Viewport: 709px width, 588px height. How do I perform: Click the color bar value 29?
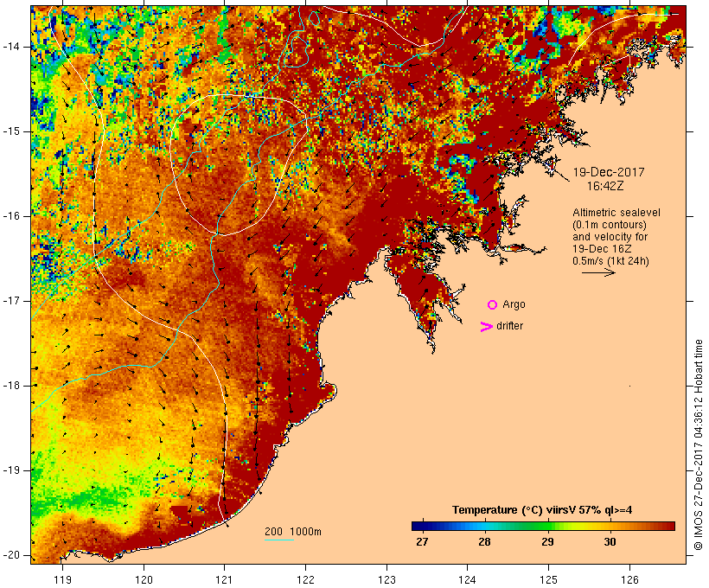547,541
